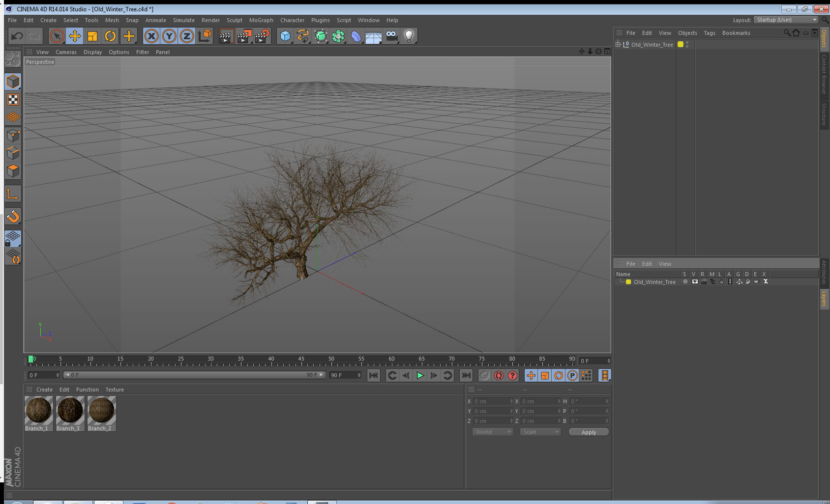Toggle the X axis lock

pos(151,36)
